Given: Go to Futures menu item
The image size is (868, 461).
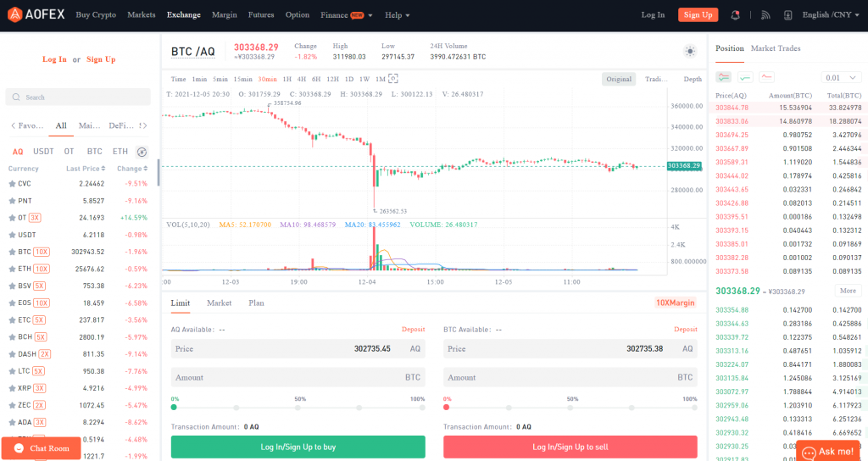Looking at the screenshot, I should 261,15.
